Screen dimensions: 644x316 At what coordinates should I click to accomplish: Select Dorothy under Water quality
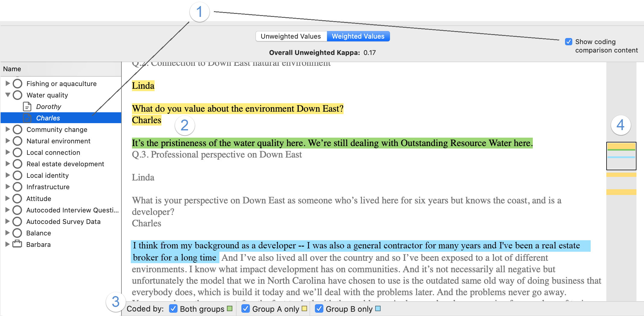pyautogui.click(x=48, y=106)
